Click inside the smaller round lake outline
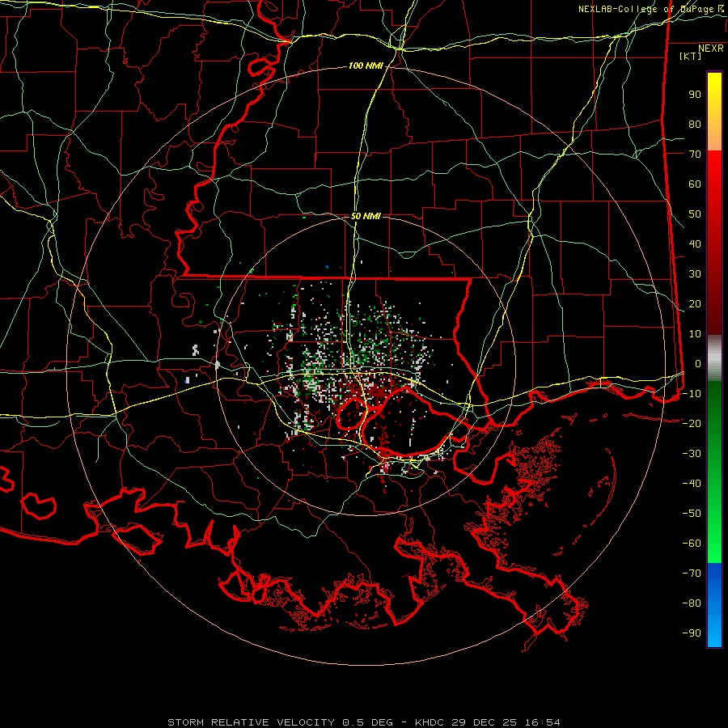 352,413
